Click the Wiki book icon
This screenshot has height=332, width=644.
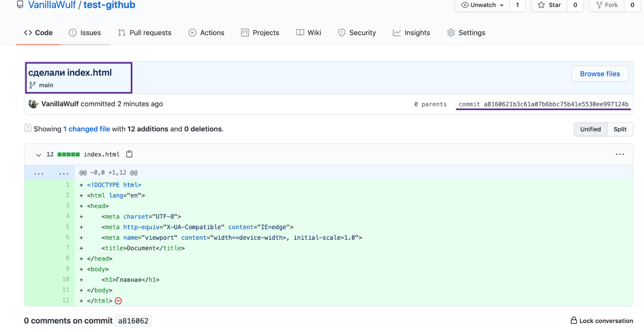pyautogui.click(x=300, y=33)
